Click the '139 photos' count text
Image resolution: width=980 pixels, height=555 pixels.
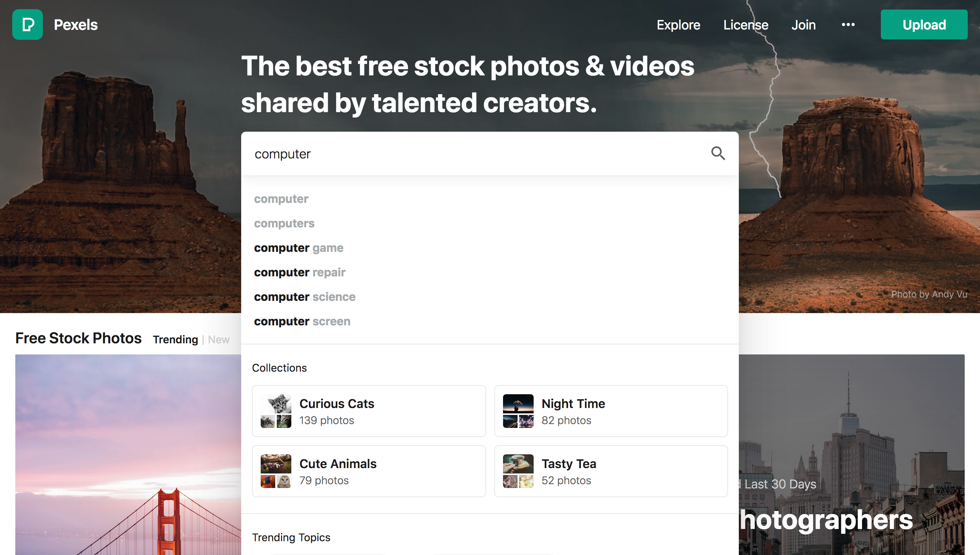pos(327,420)
